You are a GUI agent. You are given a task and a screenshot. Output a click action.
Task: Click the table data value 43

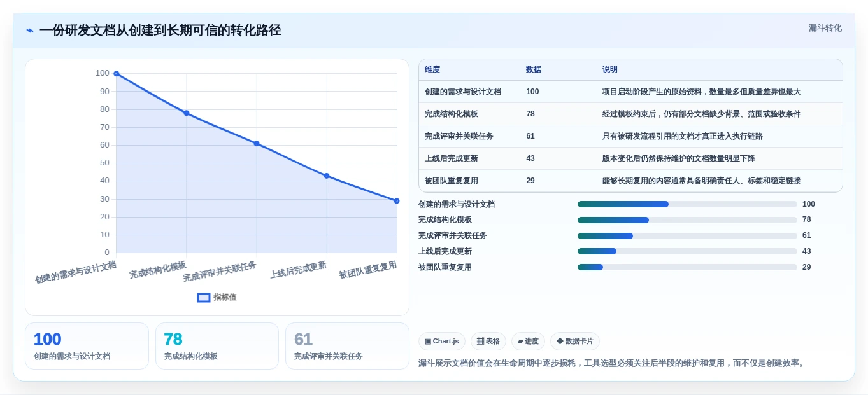(x=530, y=158)
